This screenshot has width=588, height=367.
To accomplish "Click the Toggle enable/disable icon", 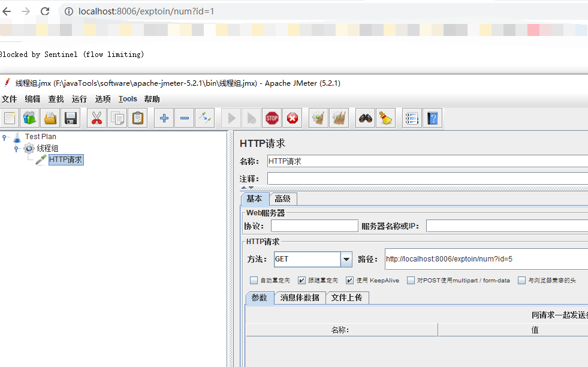I will pyautogui.click(x=205, y=118).
